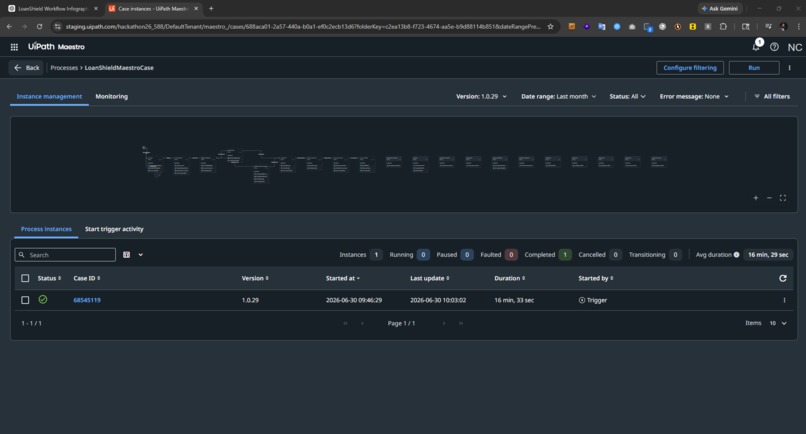The height and width of the screenshot is (434, 806).
Task: Fit the process diagram to screen
Action: pyautogui.click(x=782, y=198)
